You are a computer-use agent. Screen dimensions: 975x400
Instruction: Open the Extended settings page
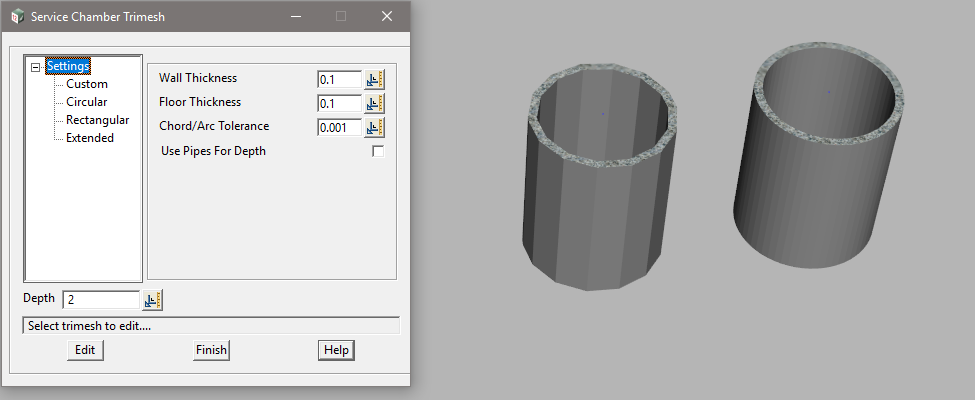[90, 138]
